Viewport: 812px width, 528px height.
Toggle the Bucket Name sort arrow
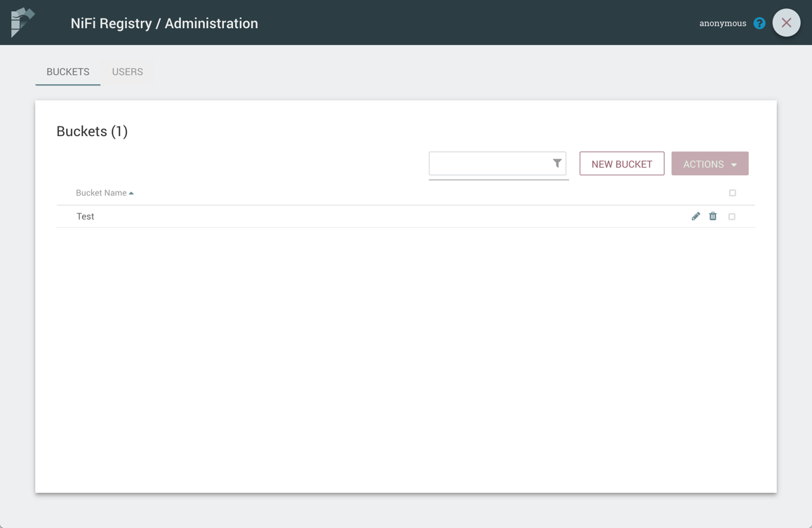[x=131, y=194]
